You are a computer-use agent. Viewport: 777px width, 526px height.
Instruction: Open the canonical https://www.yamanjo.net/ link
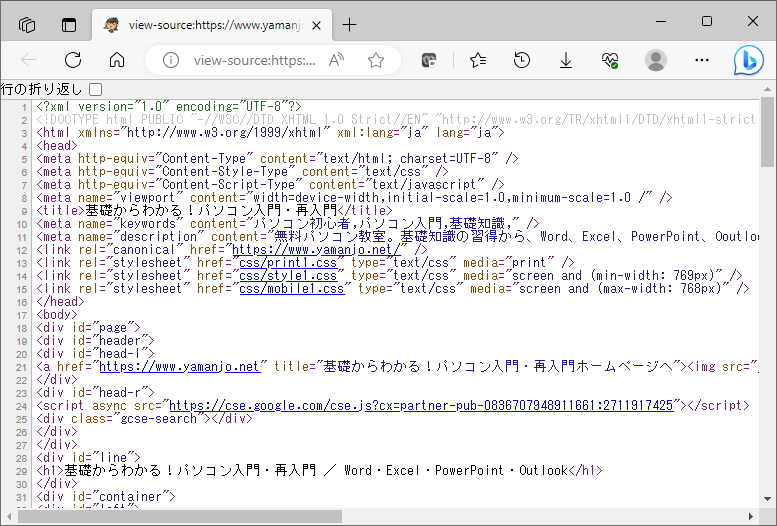tap(316, 250)
